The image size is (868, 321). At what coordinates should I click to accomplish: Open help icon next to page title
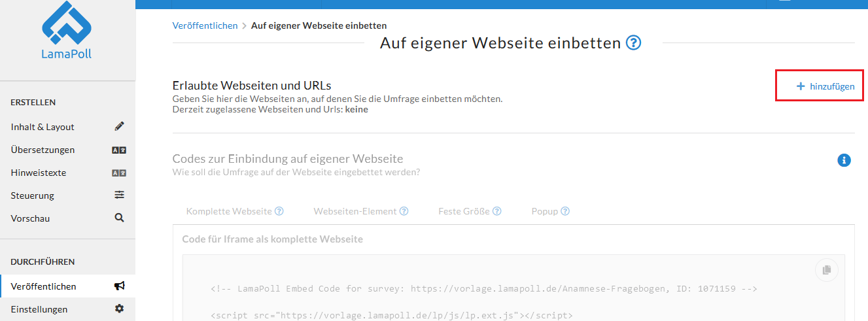(633, 43)
